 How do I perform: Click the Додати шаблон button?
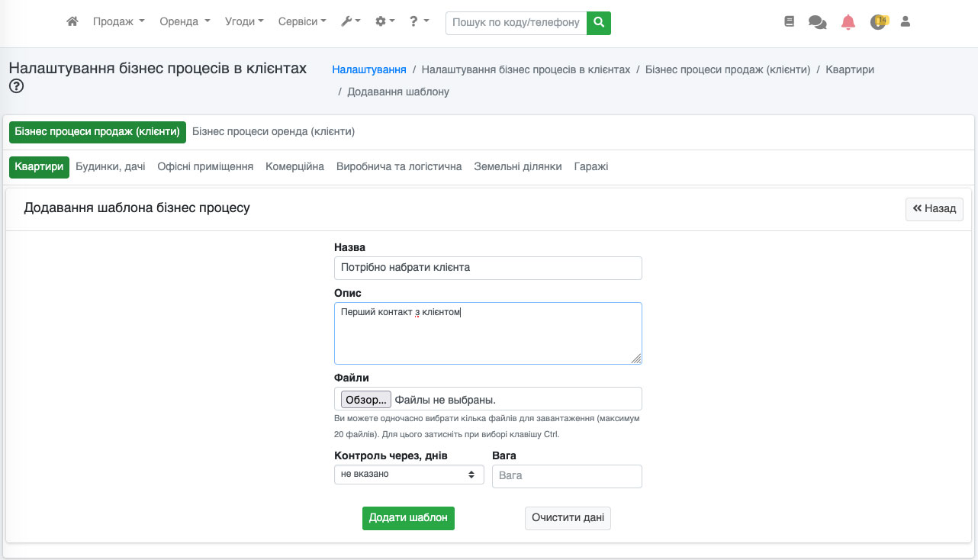pyautogui.click(x=408, y=517)
